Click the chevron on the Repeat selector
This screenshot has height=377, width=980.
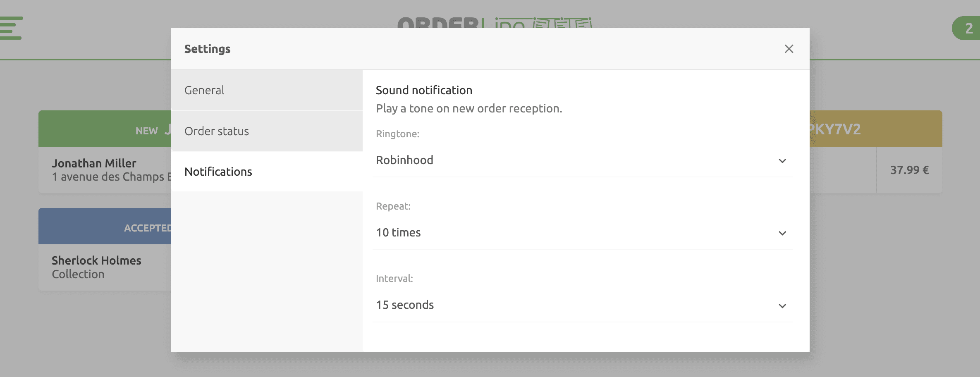(x=782, y=234)
